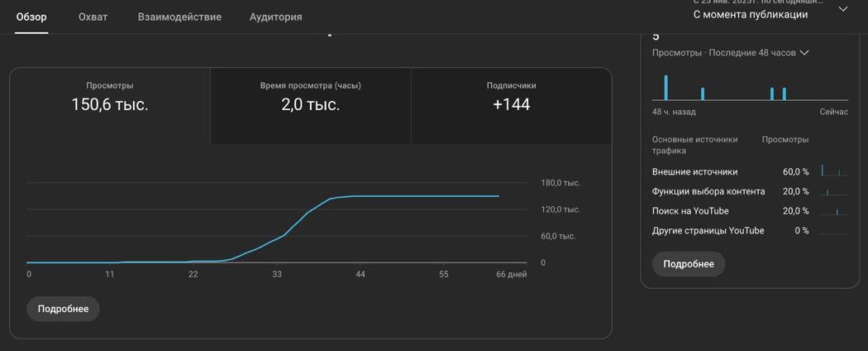Screen dimensions: 868x351
Task: Select the Подписчики metric card
Action: 511,98
